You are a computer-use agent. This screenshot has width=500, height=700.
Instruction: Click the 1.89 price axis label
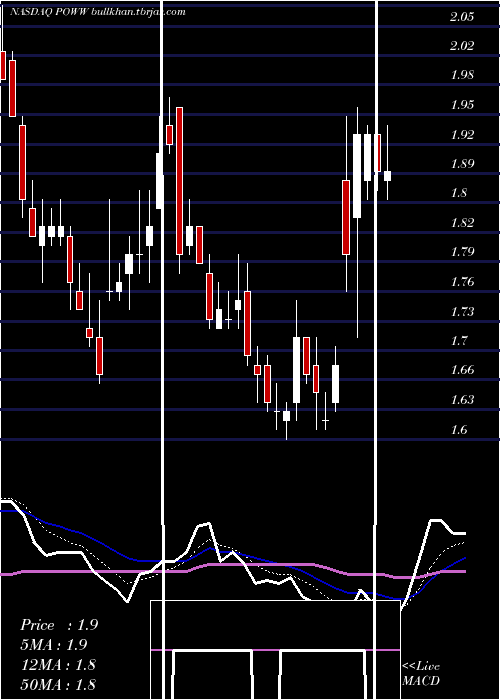tap(462, 164)
